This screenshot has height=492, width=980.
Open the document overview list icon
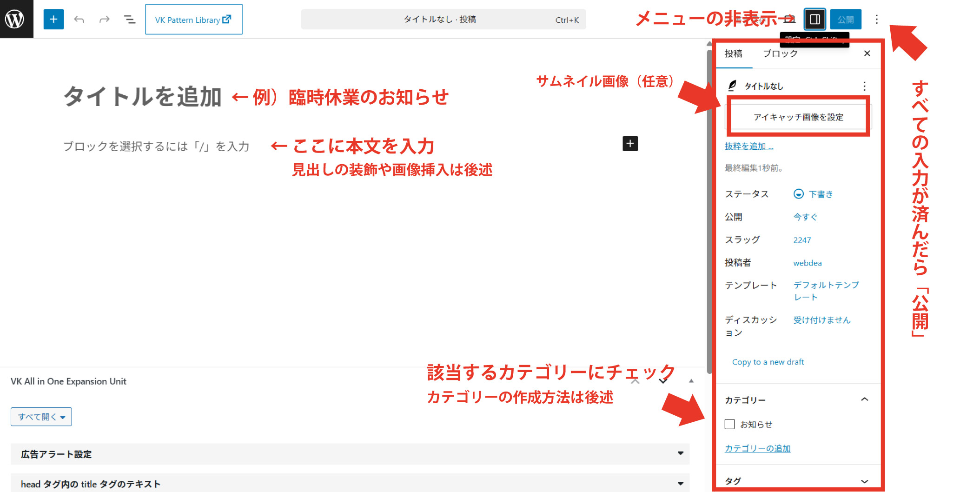(x=129, y=19)
